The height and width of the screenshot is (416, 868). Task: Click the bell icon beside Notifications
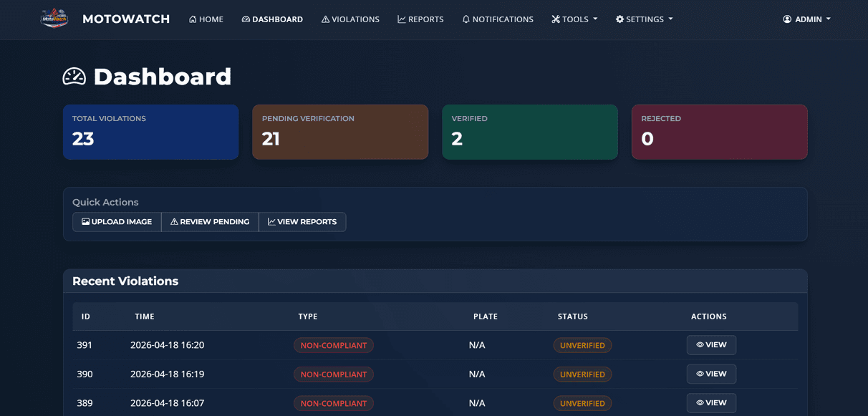pos(466,19)
